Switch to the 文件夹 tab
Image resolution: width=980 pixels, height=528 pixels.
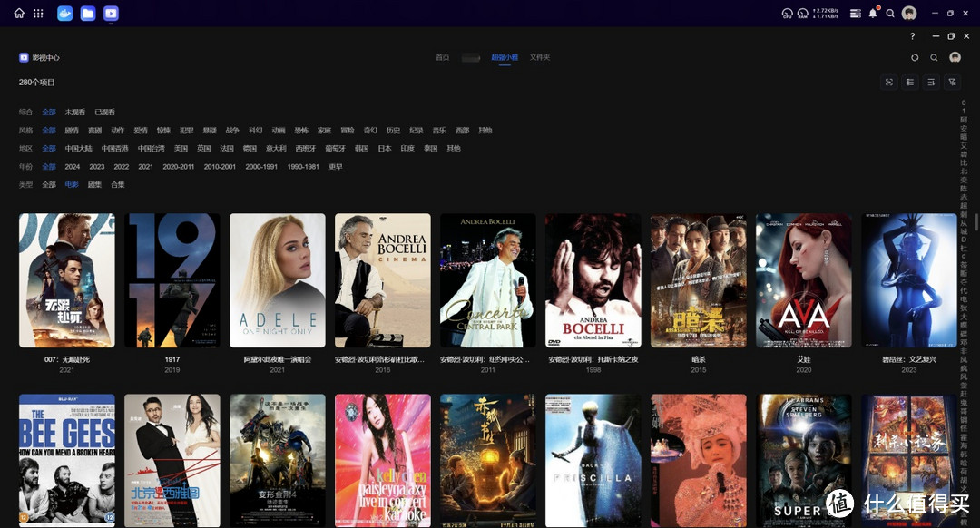click(x=540, y=57)
